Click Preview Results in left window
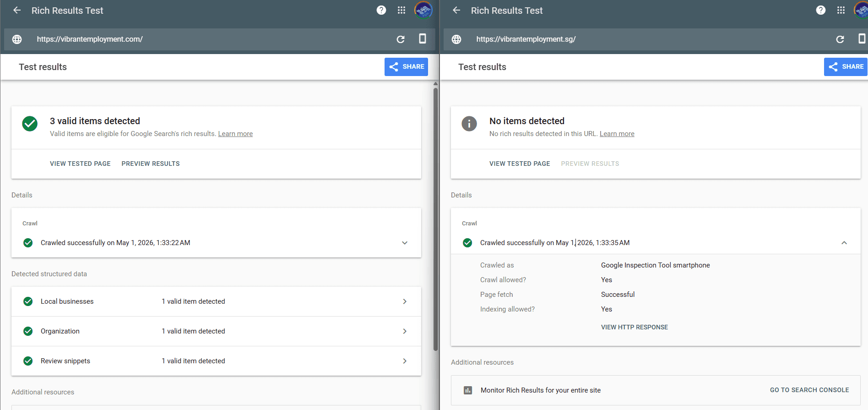 pos(151,164)
